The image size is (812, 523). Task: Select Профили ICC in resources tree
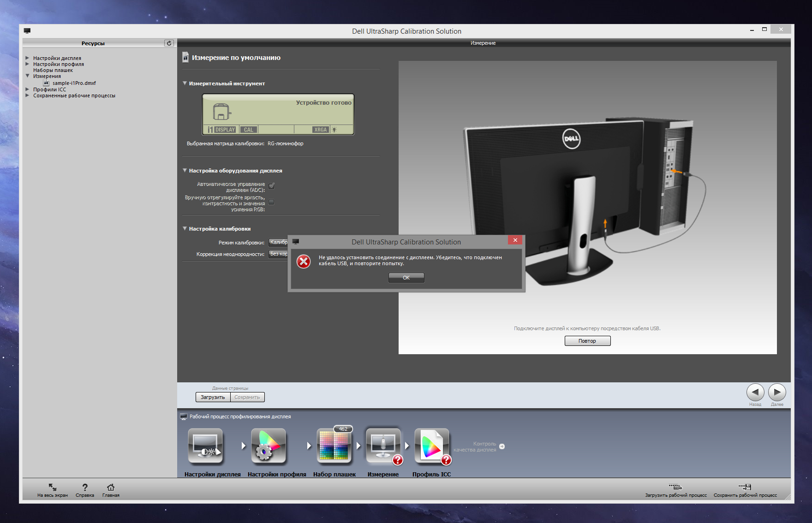click(49, 89)
